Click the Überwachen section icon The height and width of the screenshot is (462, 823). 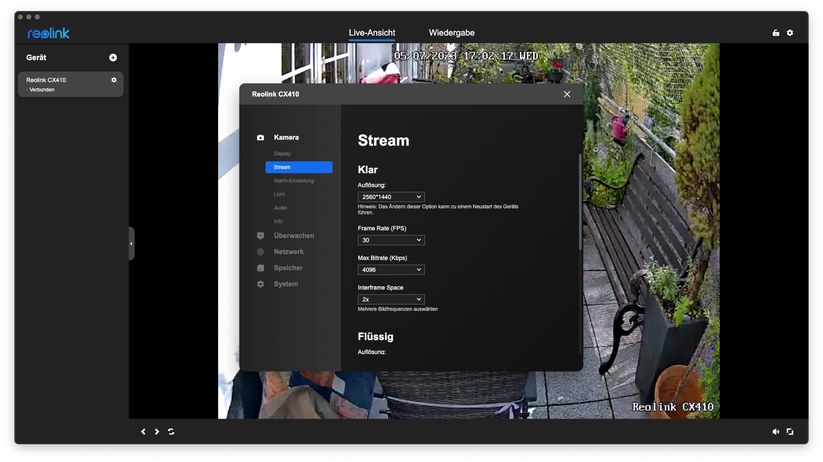point(260,236)
